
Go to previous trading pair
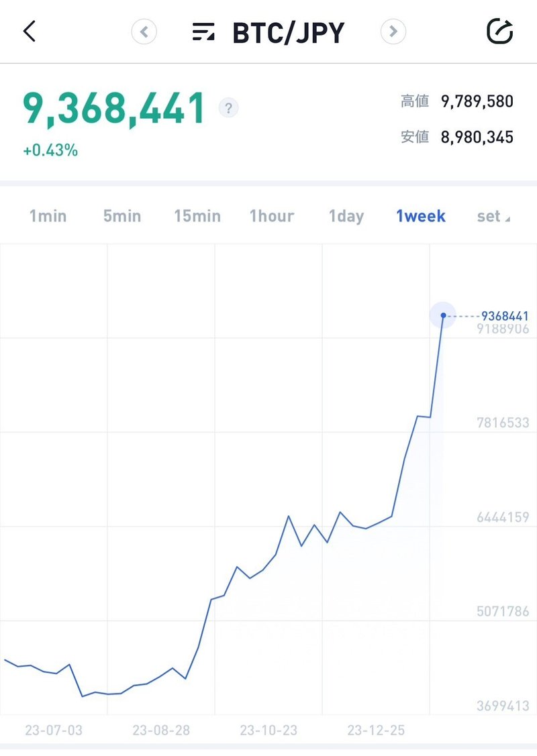(144, 32)
